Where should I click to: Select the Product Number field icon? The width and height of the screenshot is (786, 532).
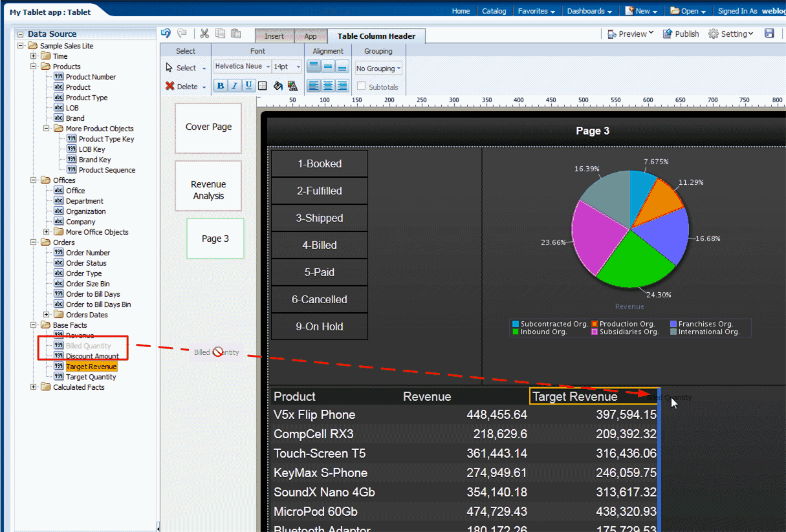click(x=58, y=77)
